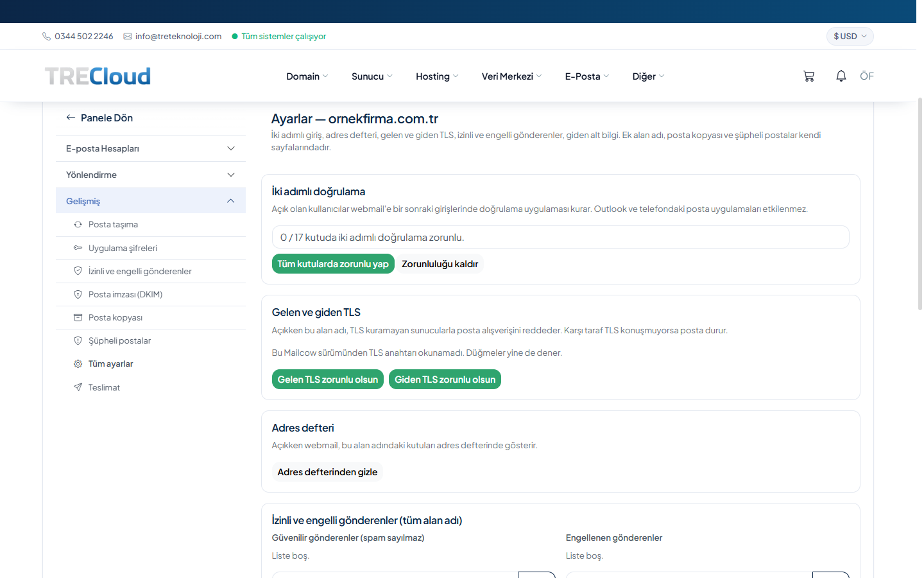Click the archive icon for Posta kopyası
Viewport: 924px width, 578px height.
[78, 317]
